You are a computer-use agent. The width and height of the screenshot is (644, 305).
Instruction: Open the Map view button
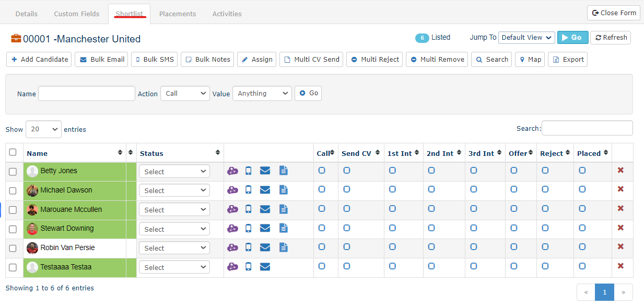tap(530, 60)
